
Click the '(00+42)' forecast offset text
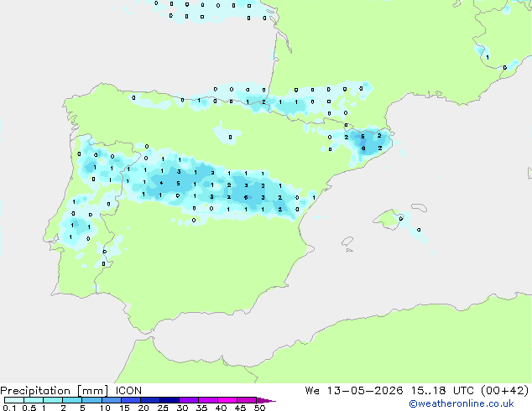[x=505, y=391]
